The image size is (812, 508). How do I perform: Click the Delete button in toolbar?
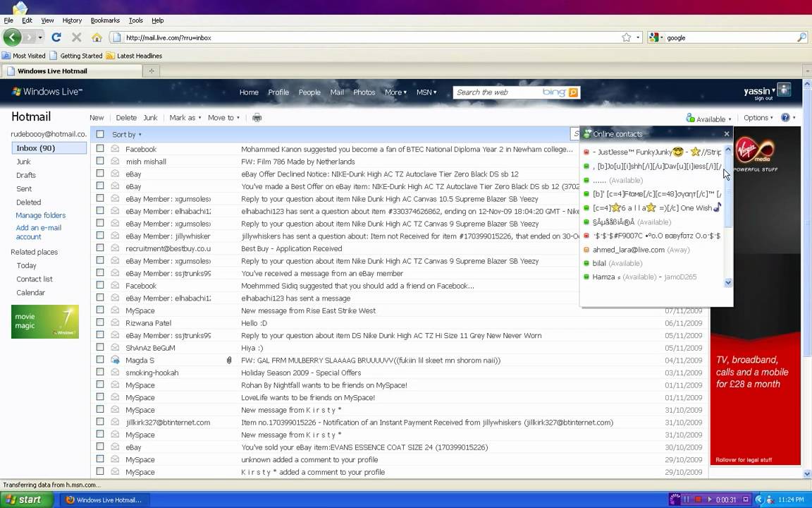pos(126,118)
